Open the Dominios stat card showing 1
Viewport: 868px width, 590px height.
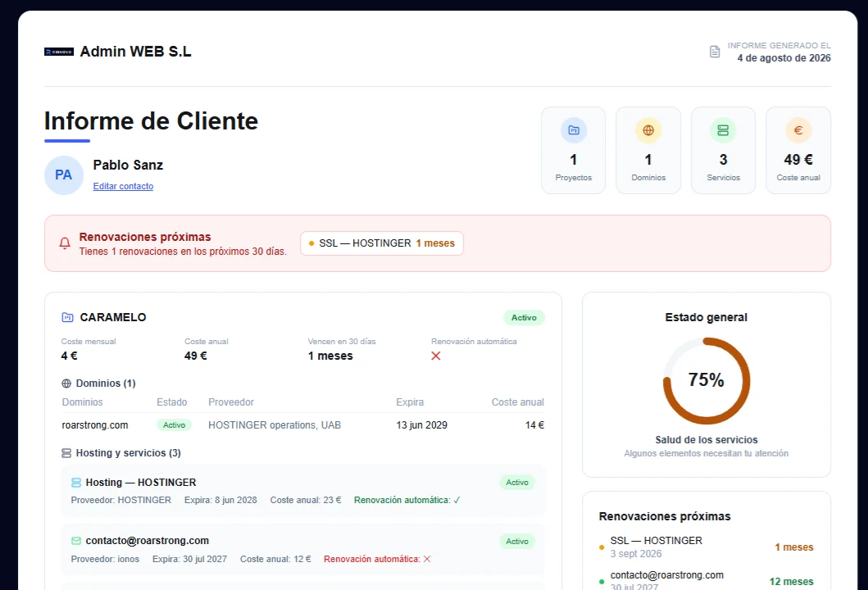click(648, 151)
